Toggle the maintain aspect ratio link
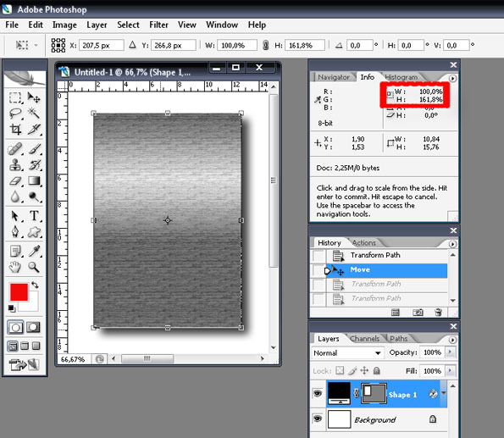The image size is (504, 438). tap(265, 45)
